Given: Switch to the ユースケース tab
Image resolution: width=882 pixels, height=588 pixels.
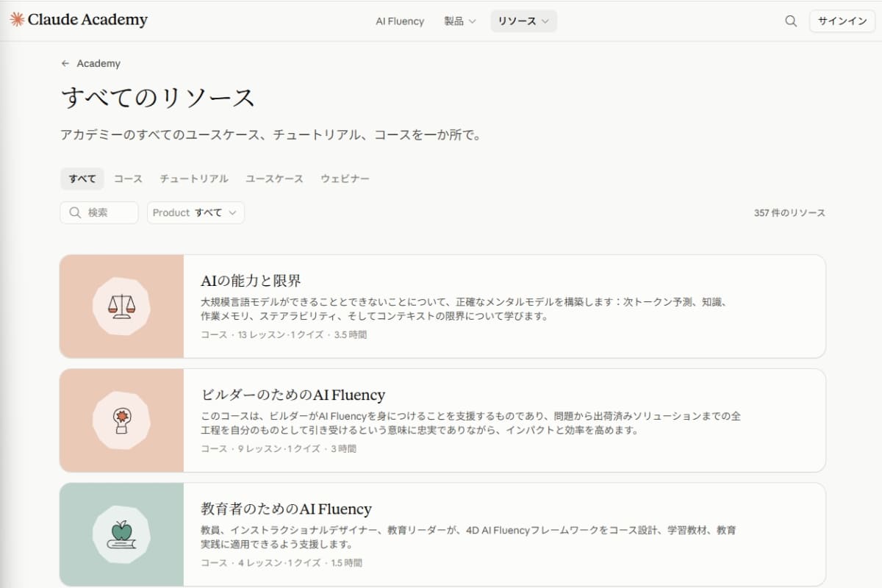Looking at the screenshot, I should pyautogui.click(x=274, y=179).
